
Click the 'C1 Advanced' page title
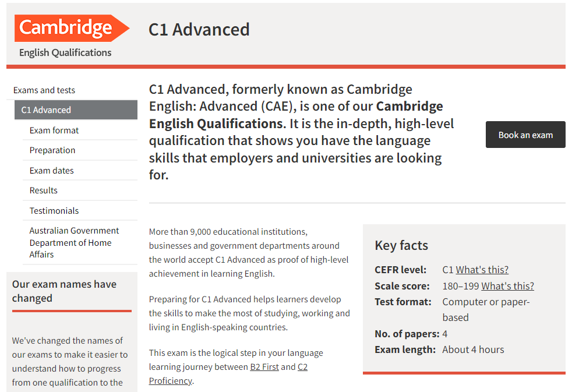point(199,30)
